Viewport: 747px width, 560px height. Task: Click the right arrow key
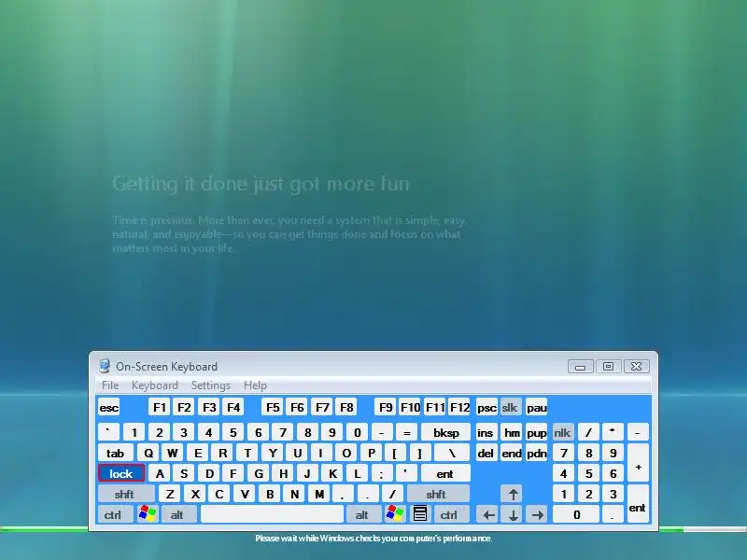tap(538, 514)
